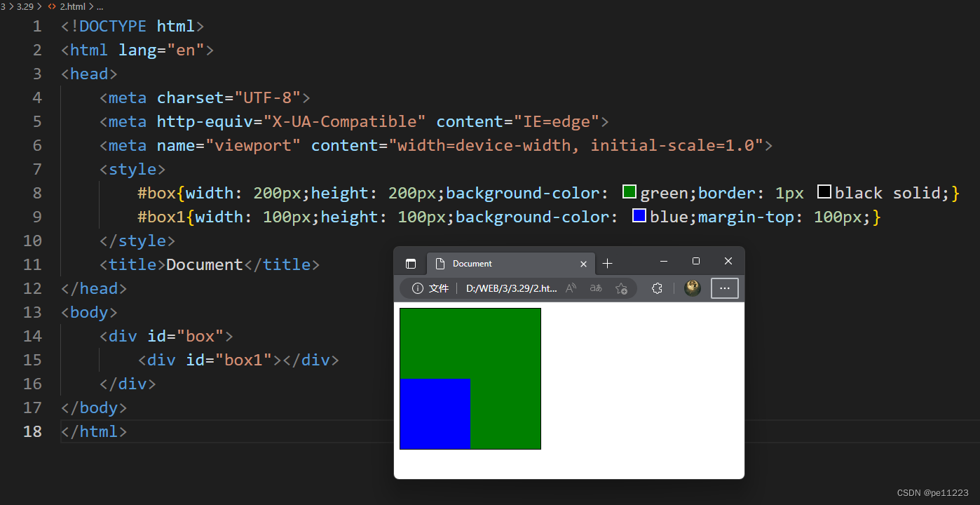Open the tab actions menu in browser
Image resolution: width=980 pixels, height=505 pixels.
(411, 264)
